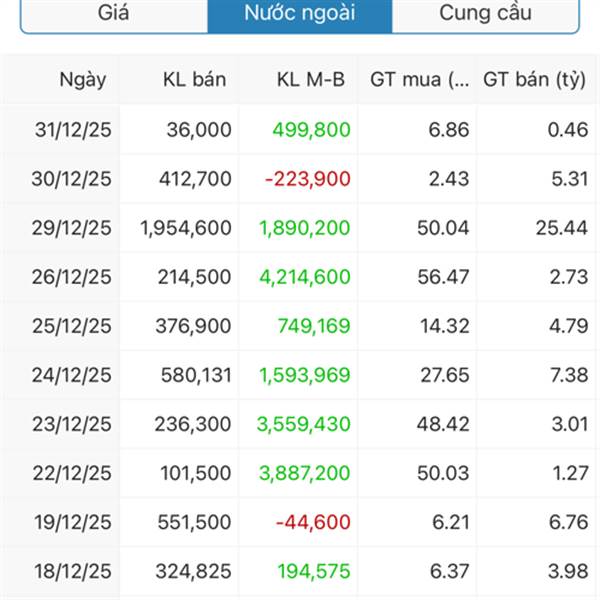Click the red -223,900 net volume value
The width and height of the screenshot is (600, 600).
[x=308, y=179]
